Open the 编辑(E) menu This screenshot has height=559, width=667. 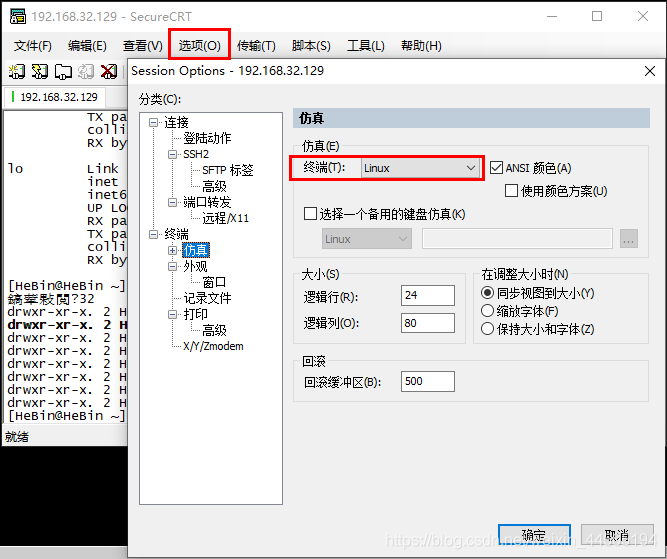point(87,46)
